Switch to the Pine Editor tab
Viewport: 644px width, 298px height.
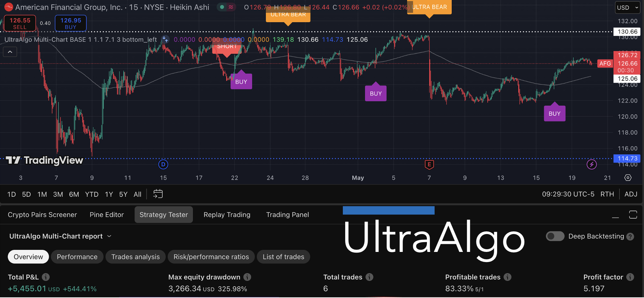(x=107, y=215)
